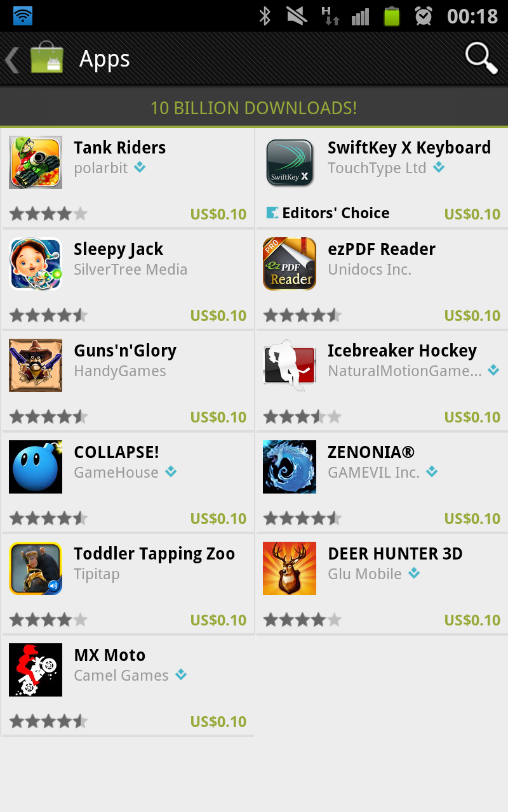Go back using the header arrow
This screenshot has height=812, width=508.
(x=11, y=60)
